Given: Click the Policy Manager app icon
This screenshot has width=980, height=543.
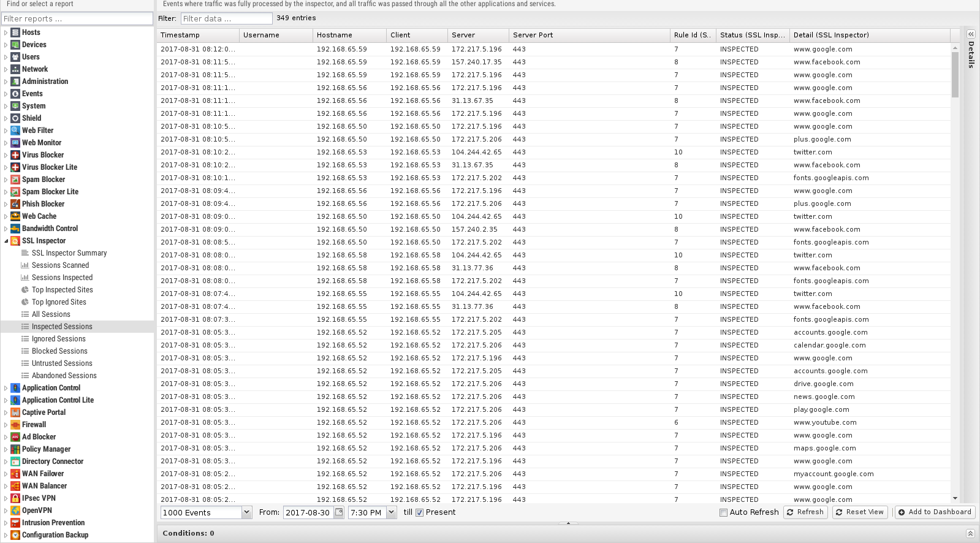Looking at the screenshot, I should pos(15,449).
